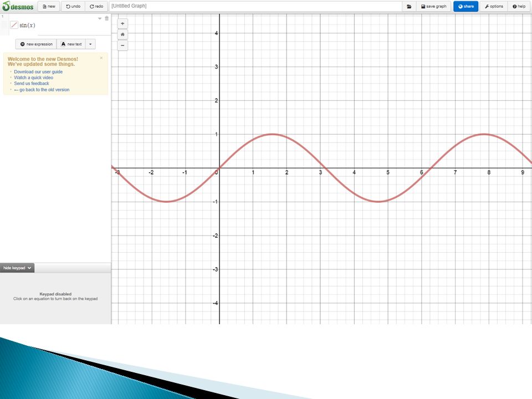Screen dimensions: 532x399
Task: Collapse the keypad via hide keypad
Action: click(x=17, y=268)
